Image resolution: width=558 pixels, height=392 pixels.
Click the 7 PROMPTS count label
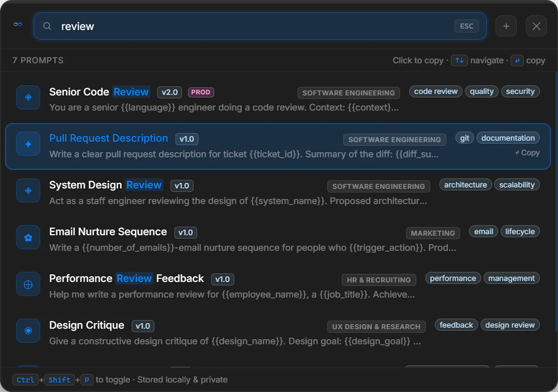pyautogui.click(x=38, y=60)
